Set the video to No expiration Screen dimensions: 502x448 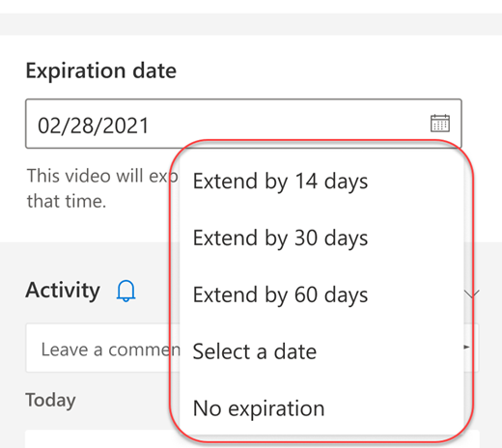259,408
